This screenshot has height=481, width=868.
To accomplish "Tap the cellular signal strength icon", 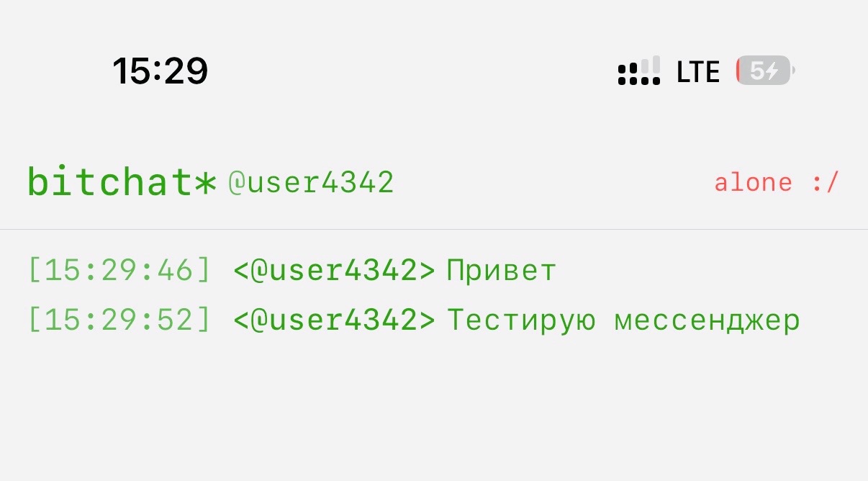I will [x=638, y=71].
